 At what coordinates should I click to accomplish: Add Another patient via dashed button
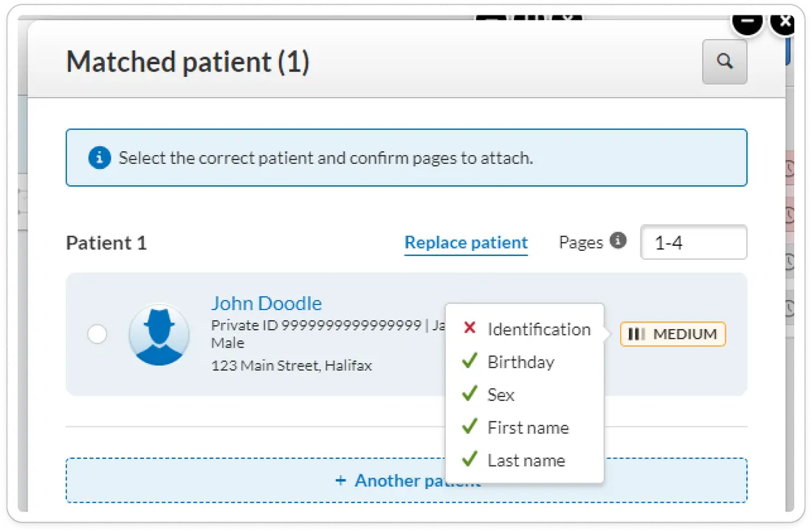click(406, 480)
